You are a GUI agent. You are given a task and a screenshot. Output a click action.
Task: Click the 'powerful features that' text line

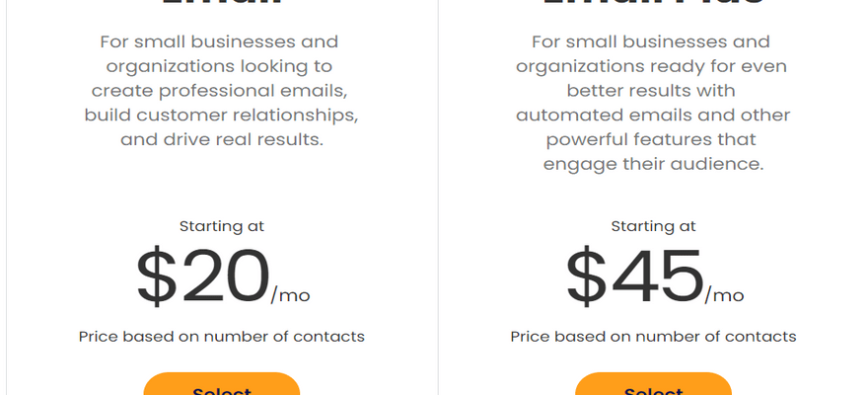[x=653, y=139]
